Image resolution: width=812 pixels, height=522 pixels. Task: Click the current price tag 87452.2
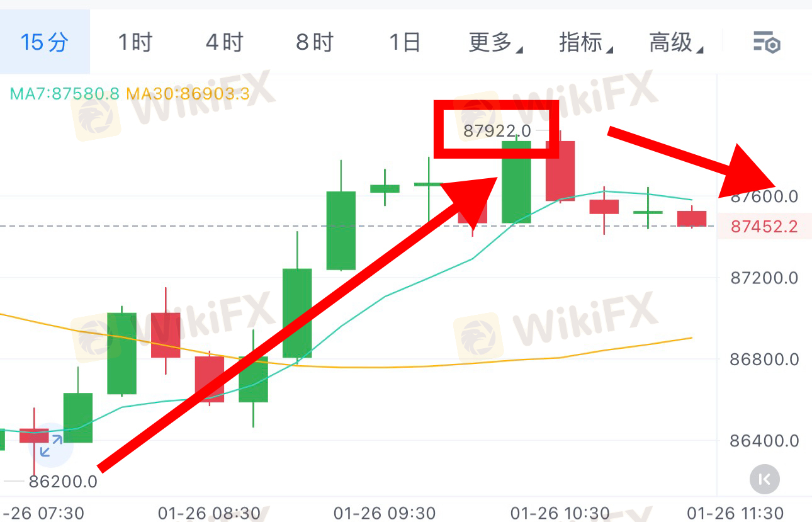click(x=764, y=226)
